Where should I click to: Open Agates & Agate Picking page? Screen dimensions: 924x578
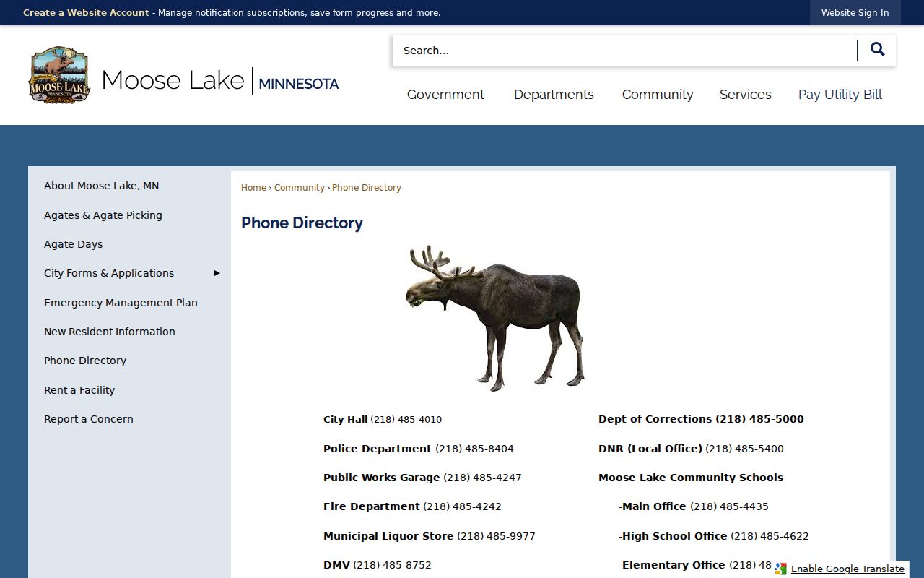tap(103, 215)
